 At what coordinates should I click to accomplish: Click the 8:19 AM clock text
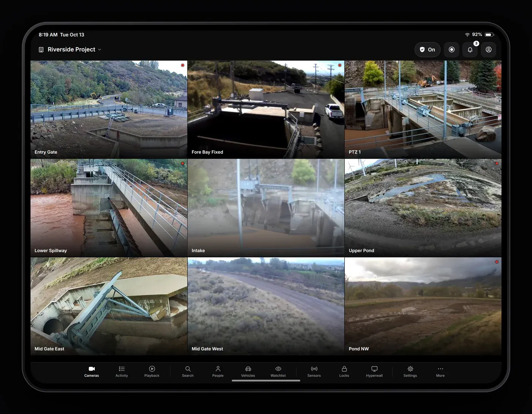point(48,35)
